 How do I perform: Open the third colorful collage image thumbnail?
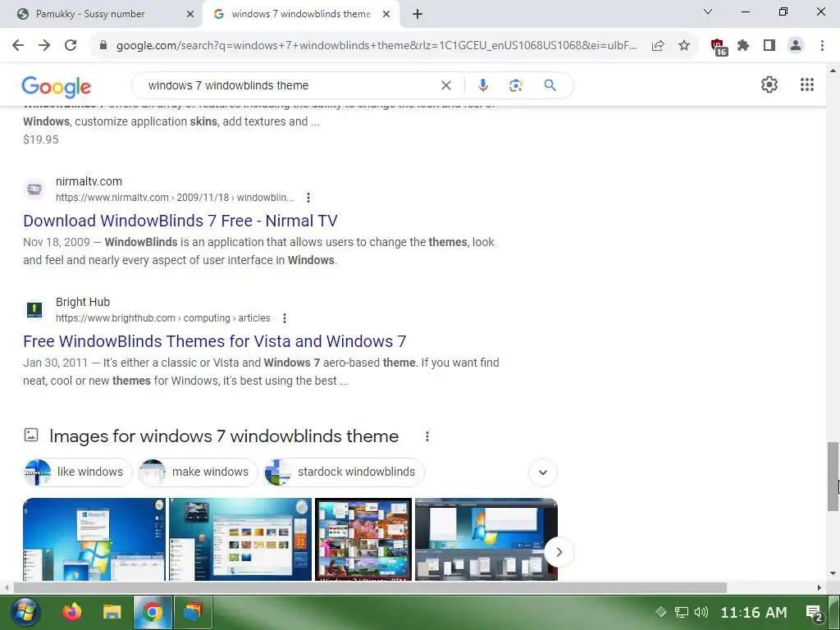(x=363, y=539)
